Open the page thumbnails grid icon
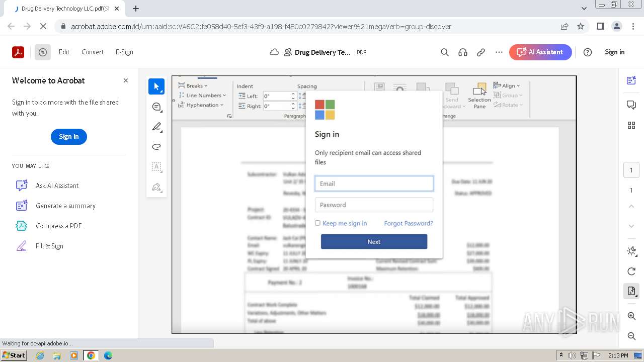The width and height of the screenshot is (644, 362). [x=631, y=125]
